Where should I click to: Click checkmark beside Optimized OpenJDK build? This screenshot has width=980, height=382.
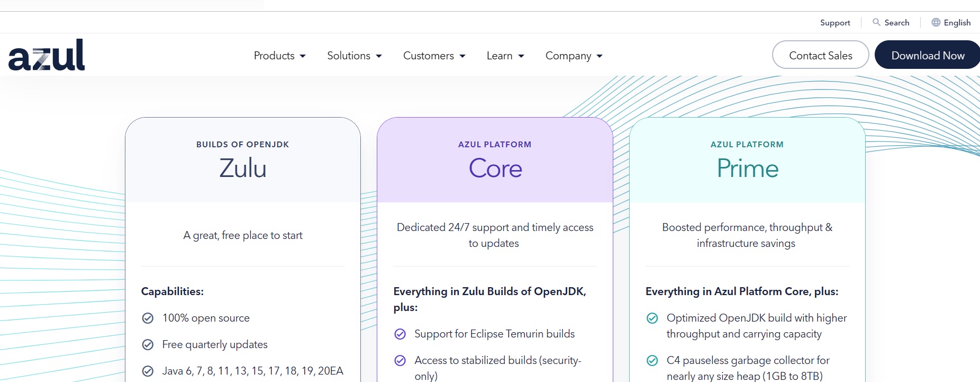point(652,318)
